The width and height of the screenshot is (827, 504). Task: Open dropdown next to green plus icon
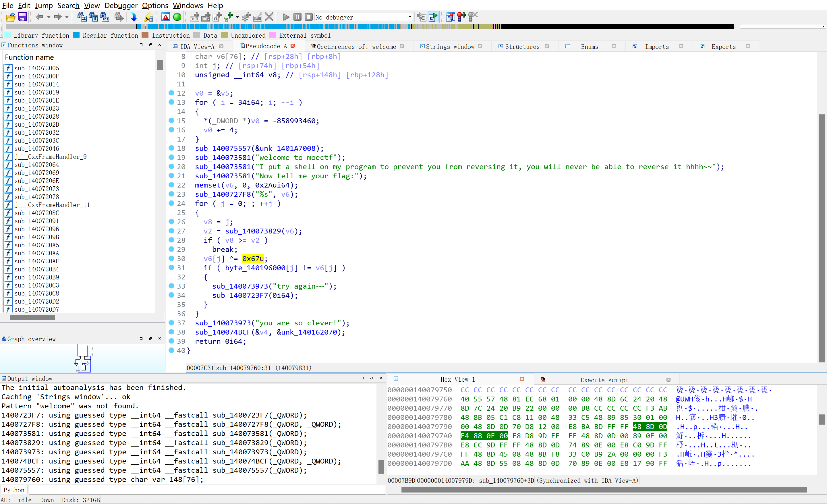[x=237, y=17]
